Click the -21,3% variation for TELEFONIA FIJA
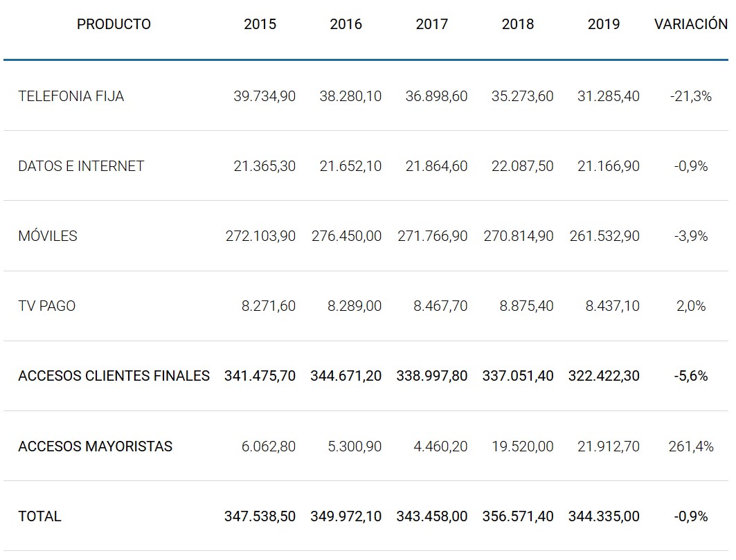 pos(690,96)
